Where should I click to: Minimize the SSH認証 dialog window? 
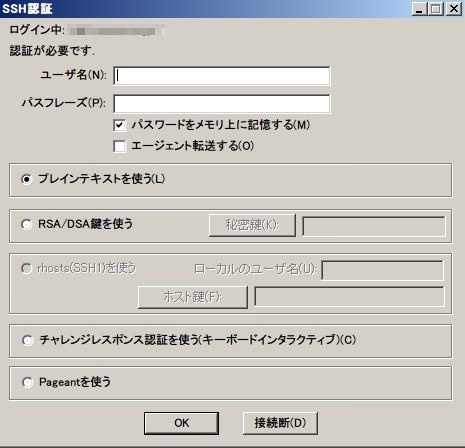pos(419,9)
